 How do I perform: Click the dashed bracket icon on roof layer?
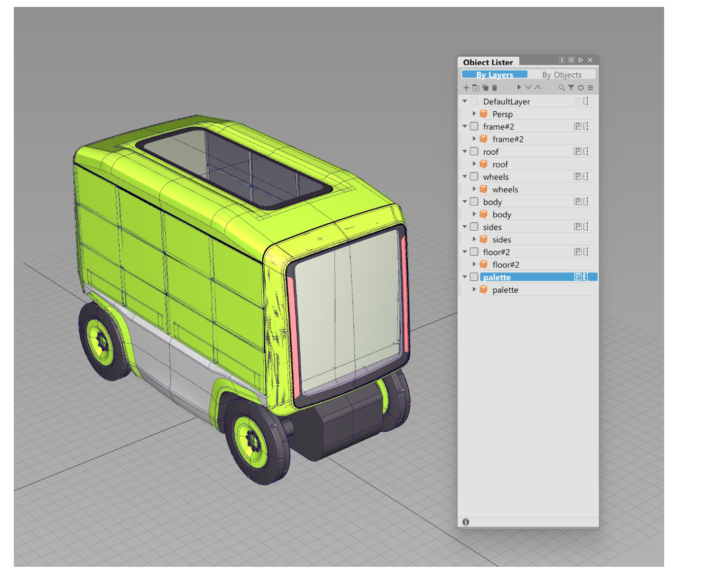click(586, 151)
